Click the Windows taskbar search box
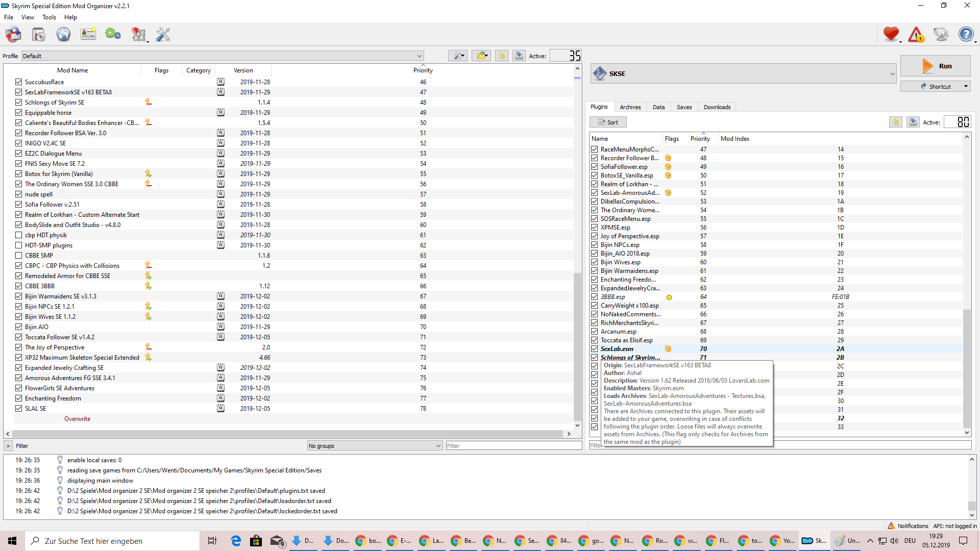 tap(112, 541)
